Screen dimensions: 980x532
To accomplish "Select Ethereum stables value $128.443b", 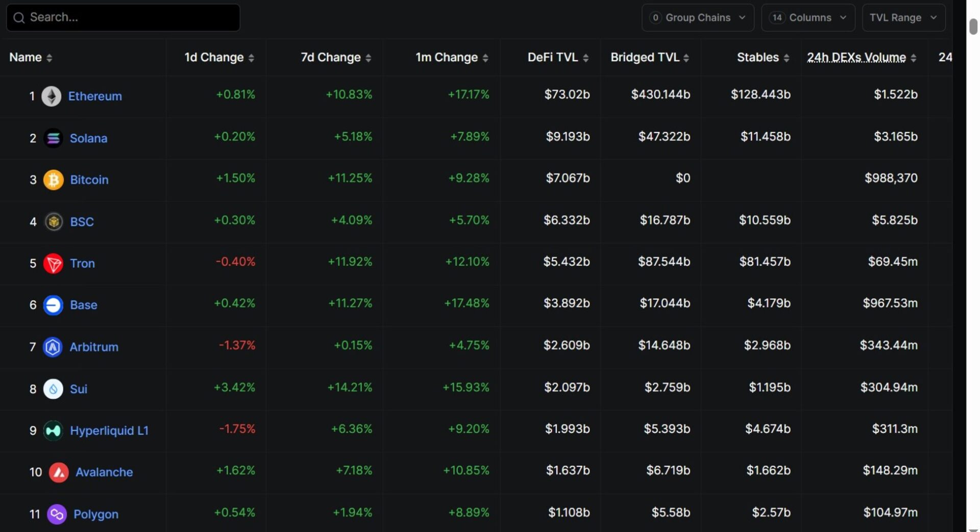I will coord(761,94).
